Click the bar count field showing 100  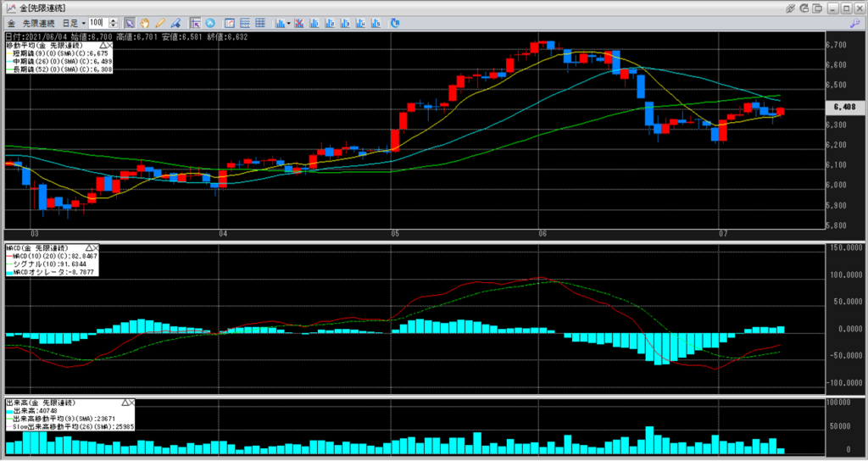tap(97, 23)
